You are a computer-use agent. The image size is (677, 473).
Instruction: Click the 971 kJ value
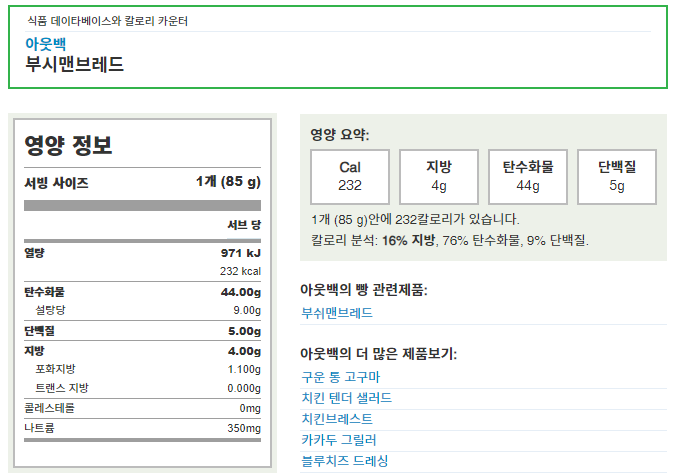tap(241, 253)
